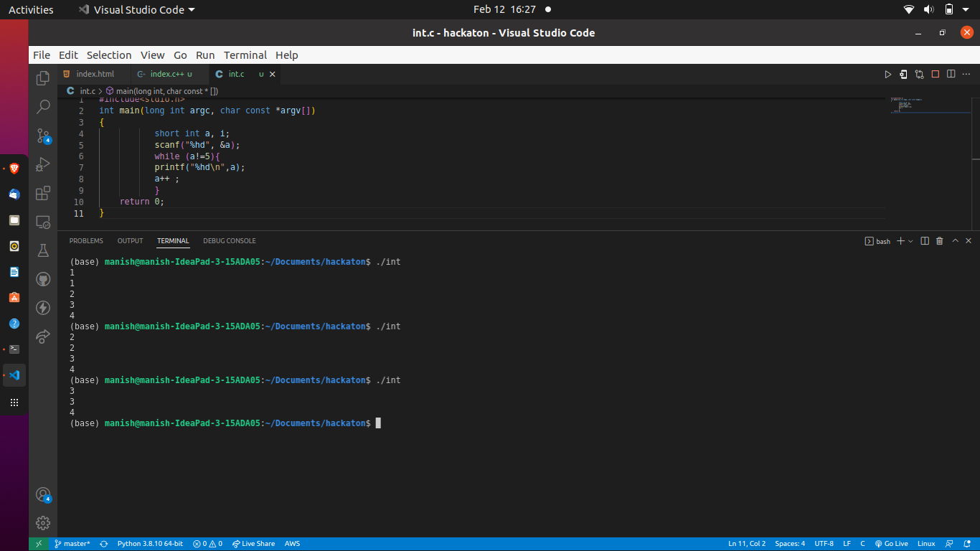Click the device settings preview icon in editor toolbar
Image resolution: width=980 pixels, height=551 pixels.
point(903,74)
